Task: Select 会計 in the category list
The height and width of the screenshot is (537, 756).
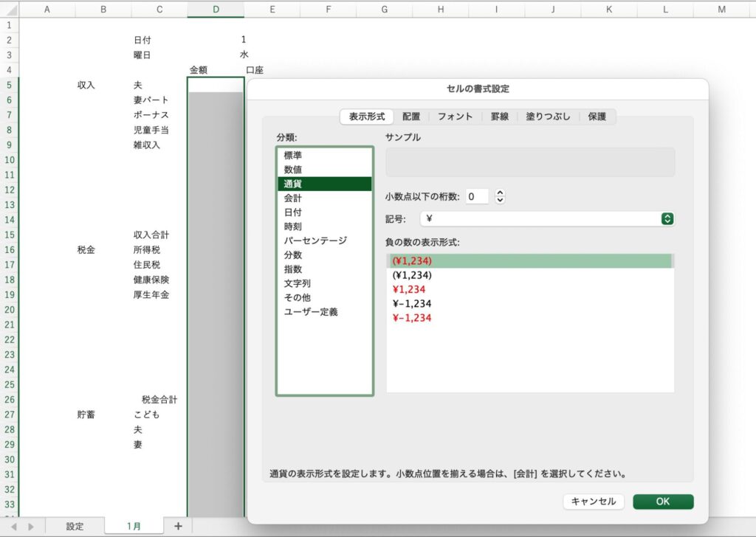Action: pos(293,198)
